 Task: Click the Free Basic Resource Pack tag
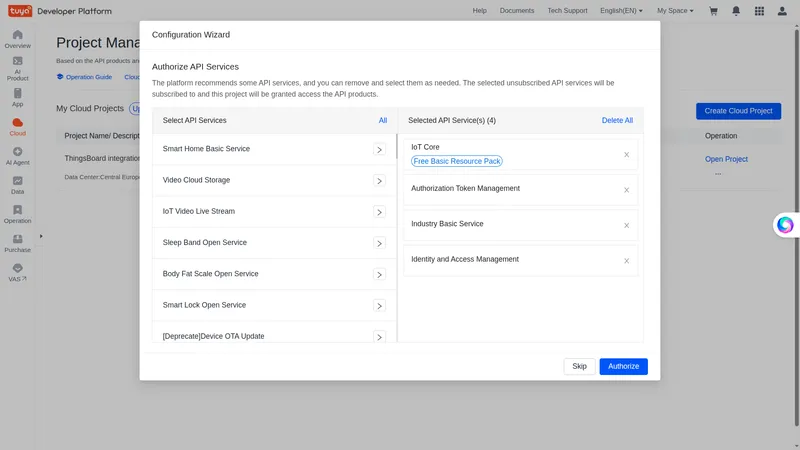[x=457, y=161]
